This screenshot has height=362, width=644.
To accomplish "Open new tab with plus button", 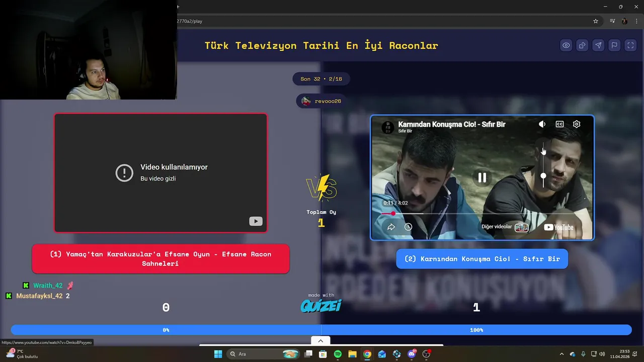I will point(178,7).
